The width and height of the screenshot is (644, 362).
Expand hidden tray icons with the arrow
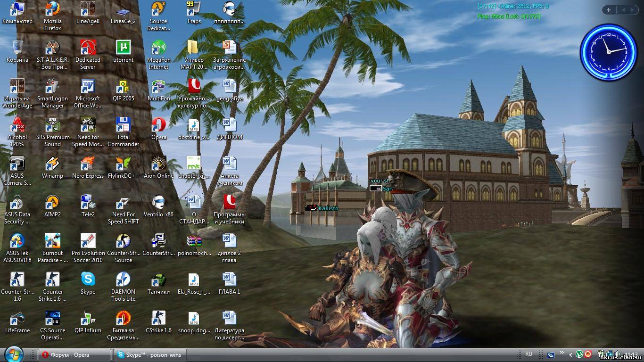(571, 354)
